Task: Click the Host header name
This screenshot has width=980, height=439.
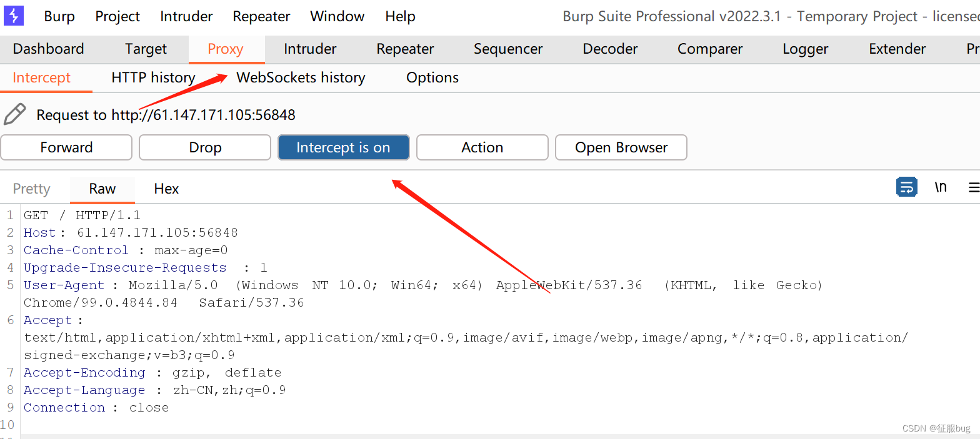Action: [x=39, y=233]
